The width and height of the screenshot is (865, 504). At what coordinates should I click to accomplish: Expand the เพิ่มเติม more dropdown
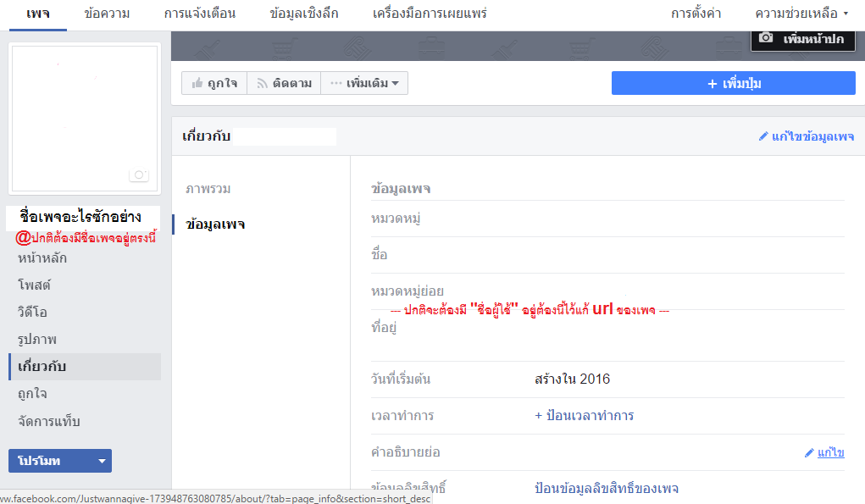[x=364, y=83]
